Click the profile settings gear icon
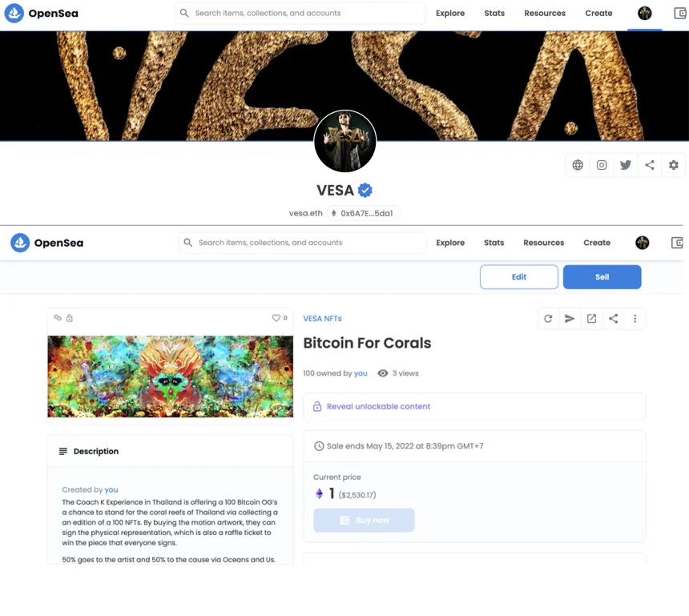The width and height of the screenshot is (689, 616). 674,165
